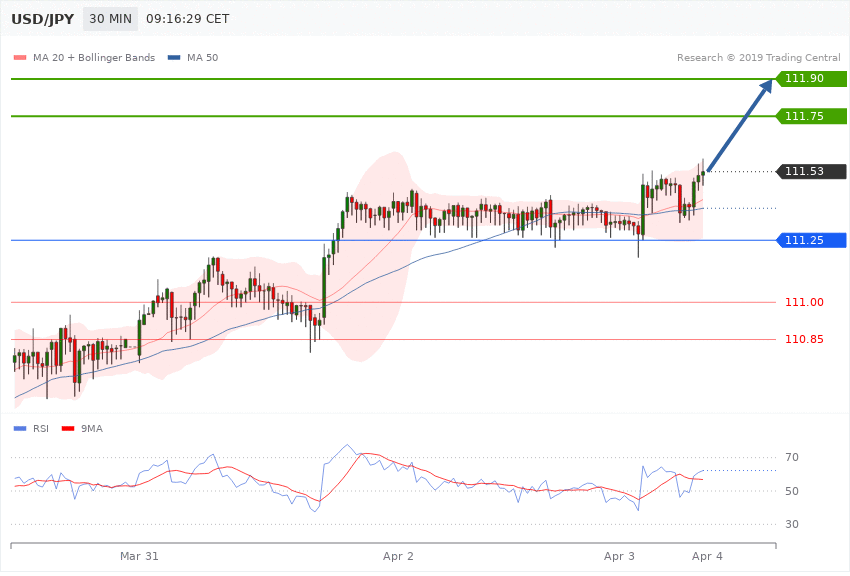Click the Apr 3 date label
Viewport: 850px width, 576px height.
pyautogui.click(x=619, y=556)
